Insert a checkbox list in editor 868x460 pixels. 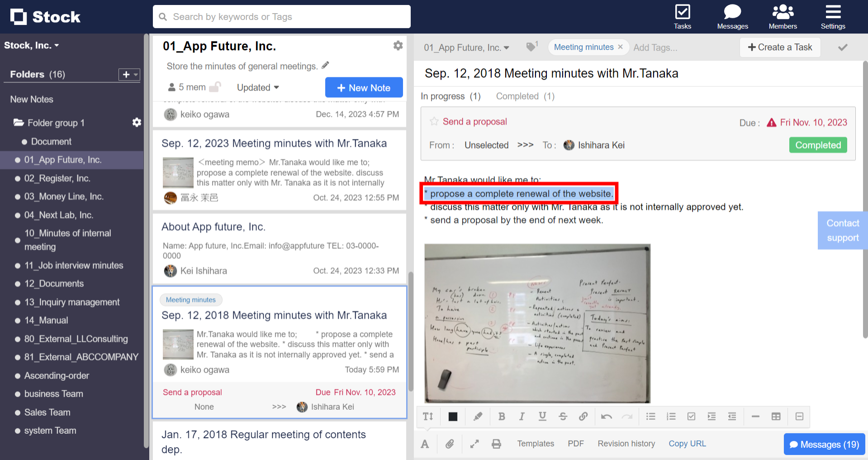691,417
